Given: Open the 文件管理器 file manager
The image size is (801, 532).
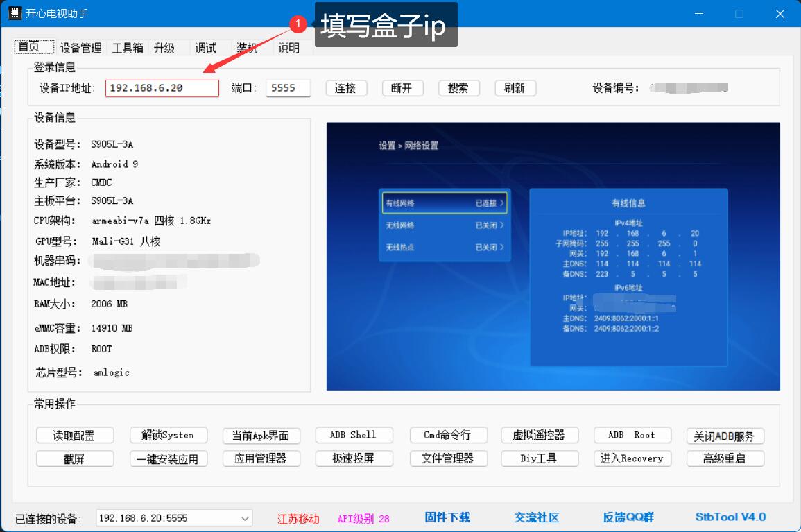Looking at the screenshot, I should 448,458.
